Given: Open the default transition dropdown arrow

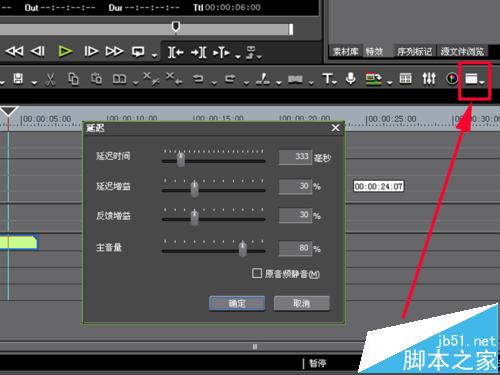Looking at the screenshot, I should [x=311, y=82].
